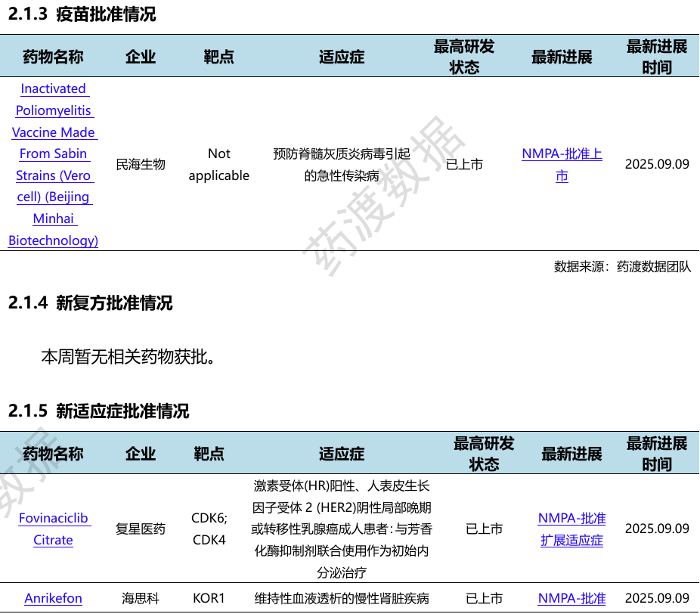This screenshot has width=700, height=614.
Task: Click the 2.1.5 新适应症批准情况 heading
Action: pyautogui.click(x=99, y=411)
